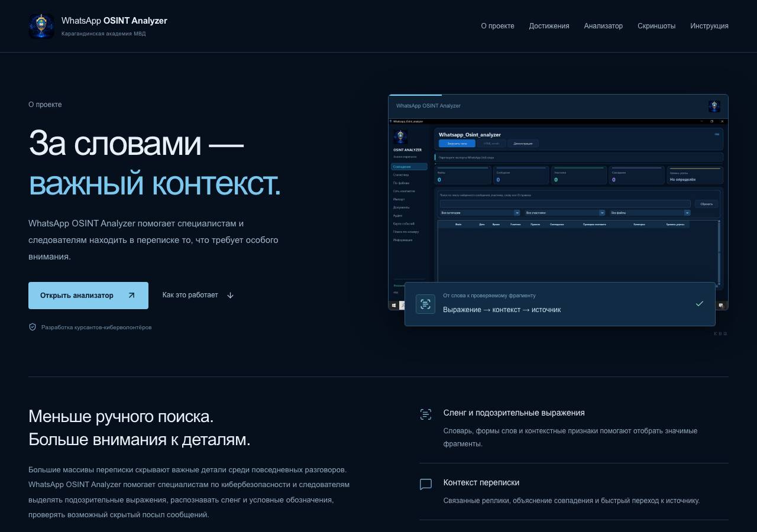Click the notification icon in the preview taskbar
This screenshot has width=757, height=532.
721,306
